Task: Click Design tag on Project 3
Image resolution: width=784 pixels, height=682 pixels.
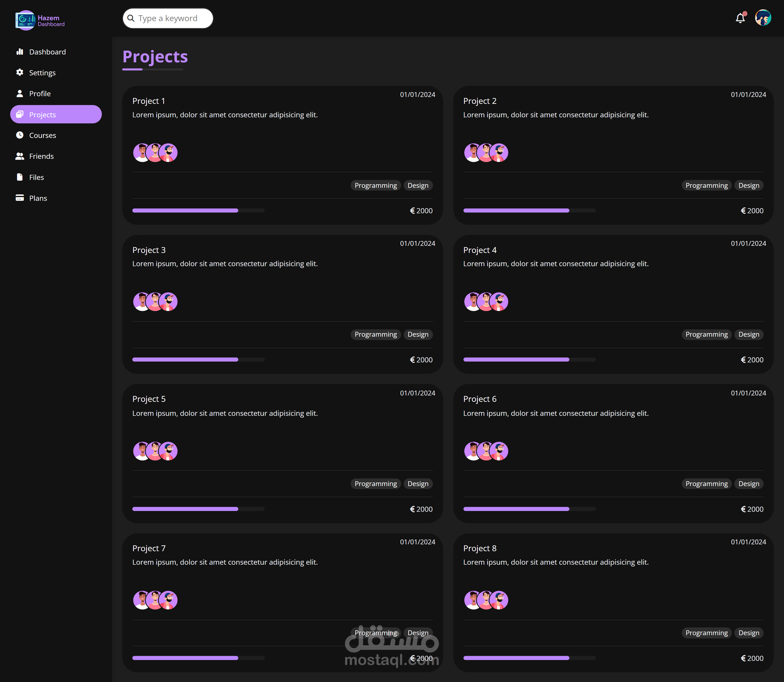Action: (x=417, y=335)
